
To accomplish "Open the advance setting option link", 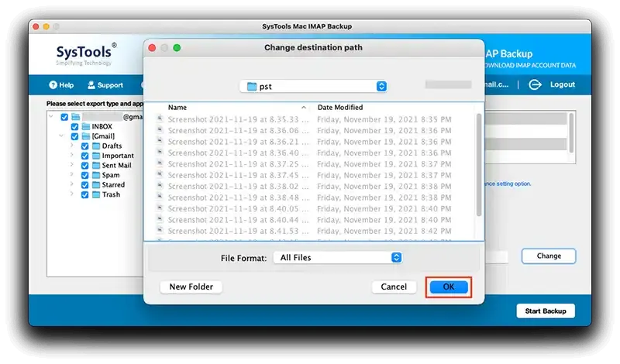I will point(508,184).
